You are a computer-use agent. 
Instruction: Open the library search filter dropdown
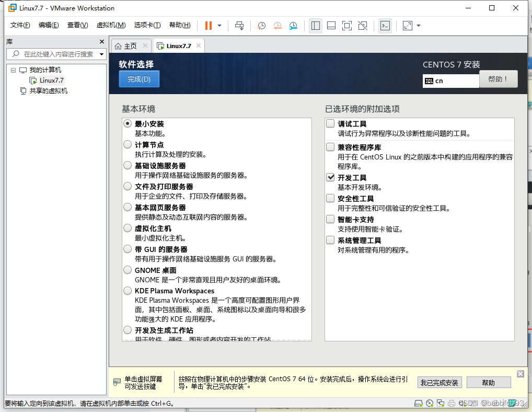coord(101,54)
